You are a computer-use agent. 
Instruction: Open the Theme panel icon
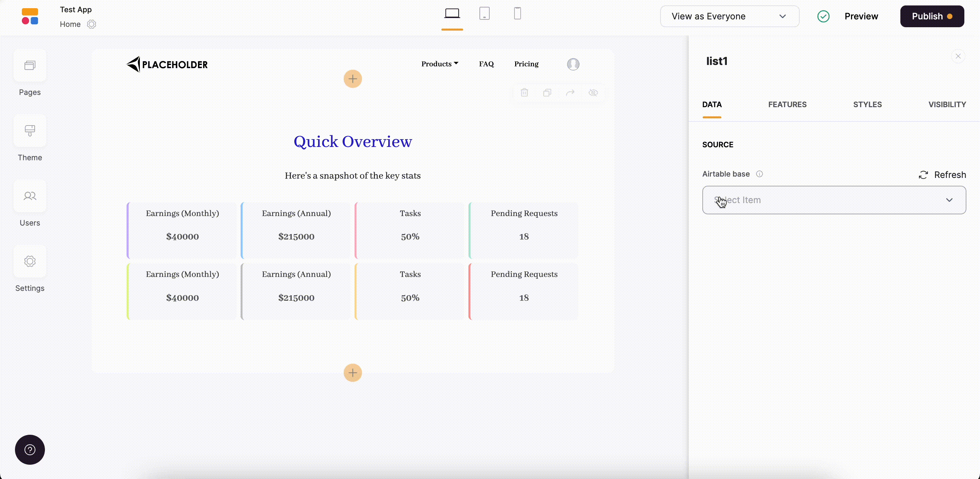(x=30, y=131)
